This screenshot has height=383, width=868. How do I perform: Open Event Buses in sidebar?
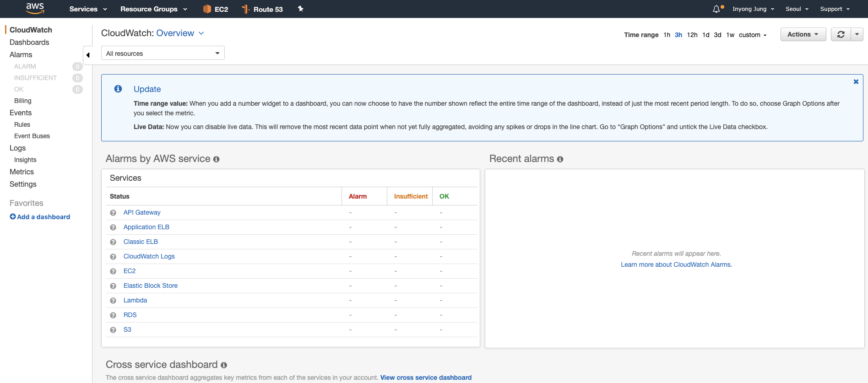[32, 136]
